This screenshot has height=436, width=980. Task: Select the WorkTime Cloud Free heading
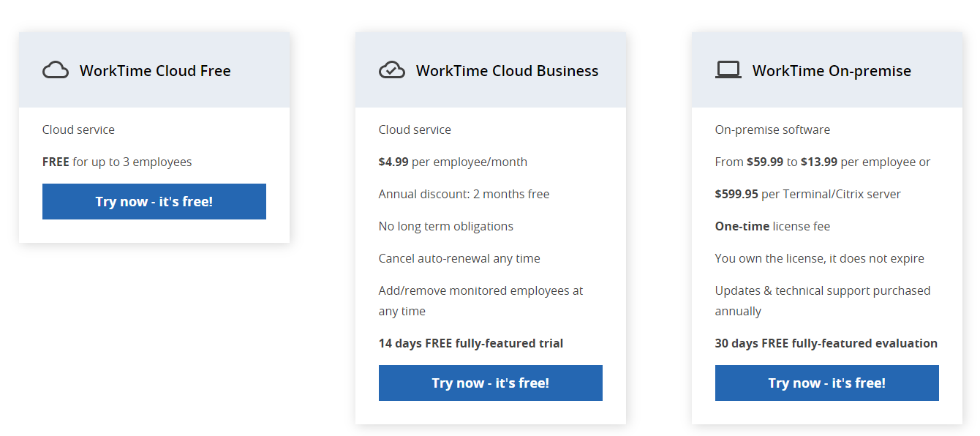tap(155, 71)
